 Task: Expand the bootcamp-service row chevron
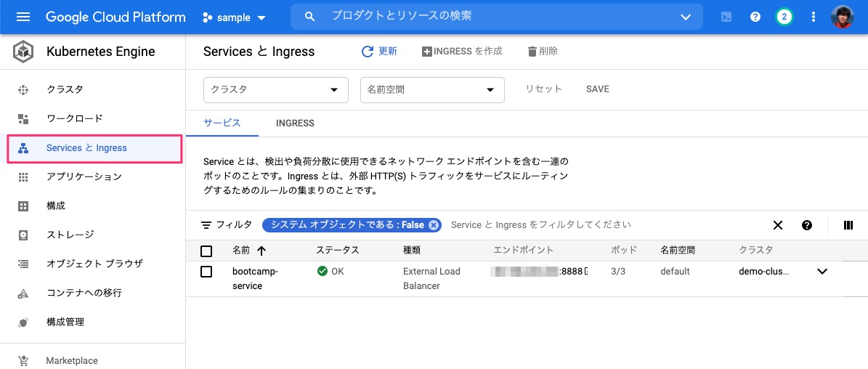pos(822,272)
